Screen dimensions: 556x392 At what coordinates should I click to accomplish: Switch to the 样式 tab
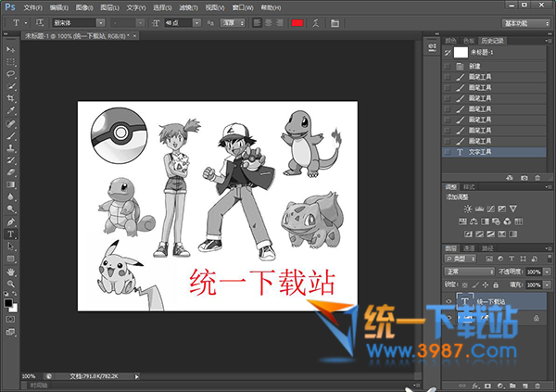coord(469,187)
